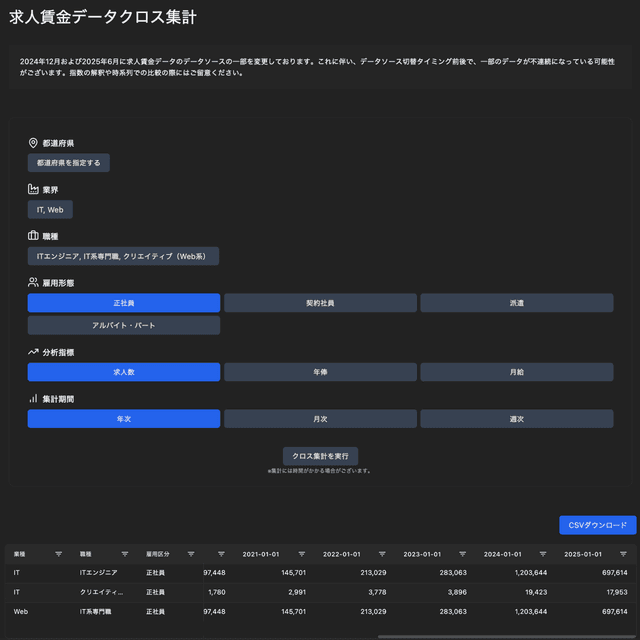This screenshot has width=640, height=640.
Task: Toggle the 派遣 employment type
Action: (516, 303)
